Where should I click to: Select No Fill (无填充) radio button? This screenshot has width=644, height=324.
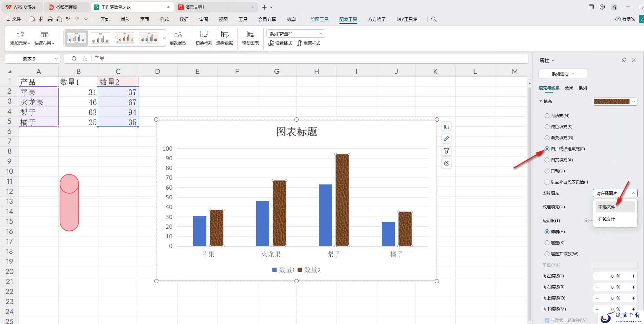click(x=547, y=116)
